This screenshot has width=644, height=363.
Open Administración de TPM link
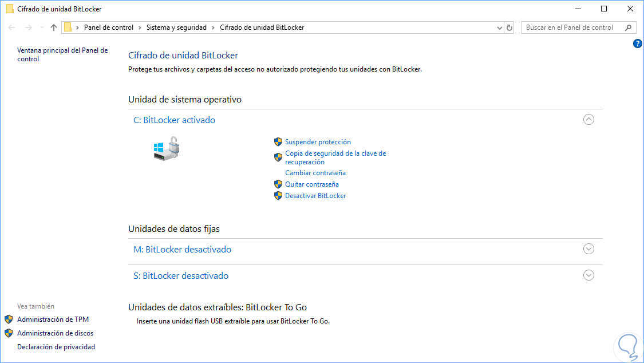53,319
